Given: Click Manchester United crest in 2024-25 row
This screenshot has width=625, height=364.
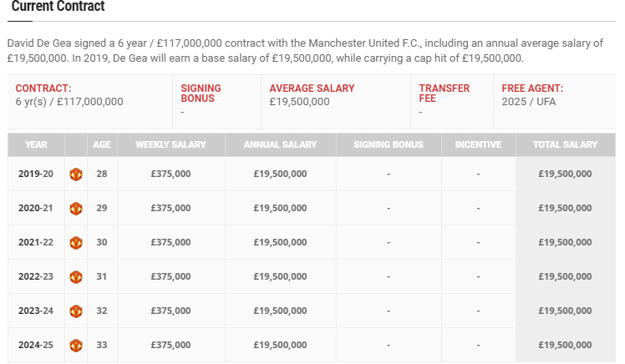Looking at the screenshot, I should (76, 346).
